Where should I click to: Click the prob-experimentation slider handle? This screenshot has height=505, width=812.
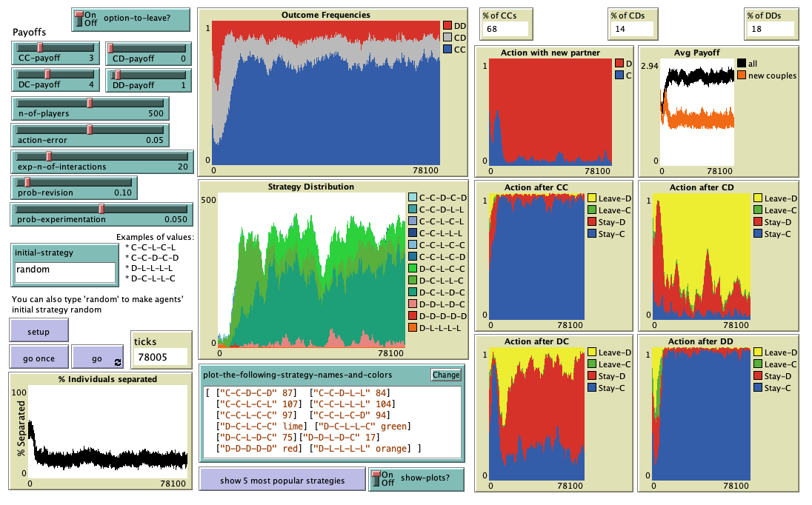point(101,209)
